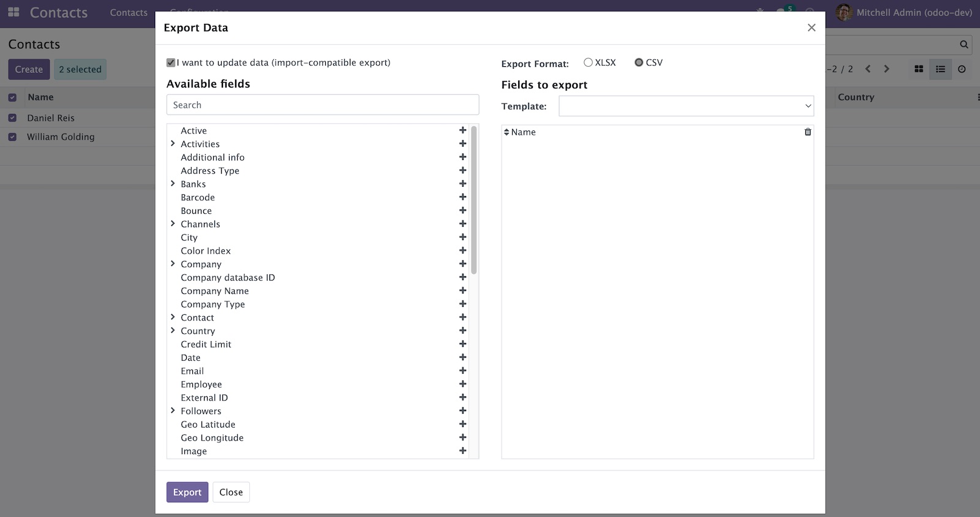The image size is (980, 517).
Task: Switch to list view icon
Action: pyautogui.click(x=940, y=69)
